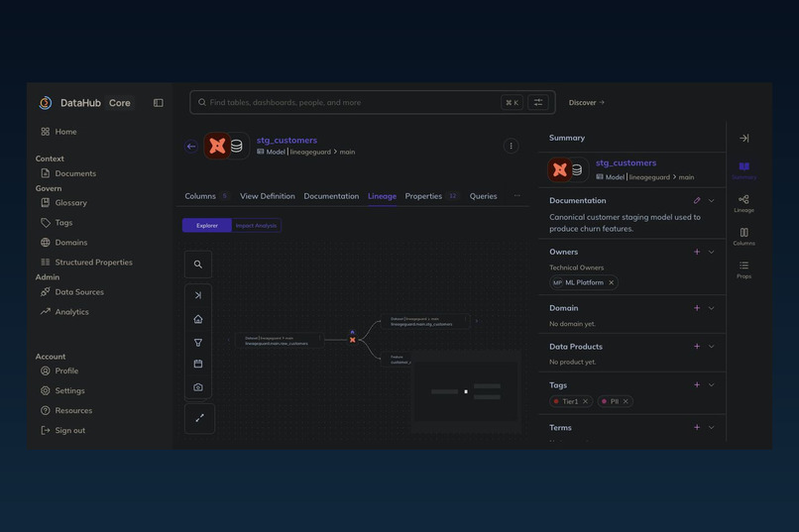Open search filter options icon
799x532 pixels.
pos(538,102)
